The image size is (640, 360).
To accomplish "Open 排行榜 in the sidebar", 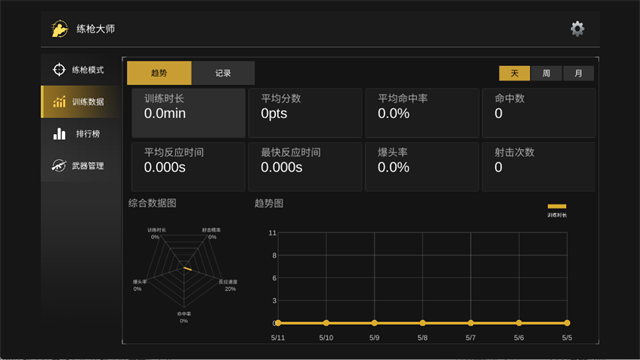I will pos(81,133).
